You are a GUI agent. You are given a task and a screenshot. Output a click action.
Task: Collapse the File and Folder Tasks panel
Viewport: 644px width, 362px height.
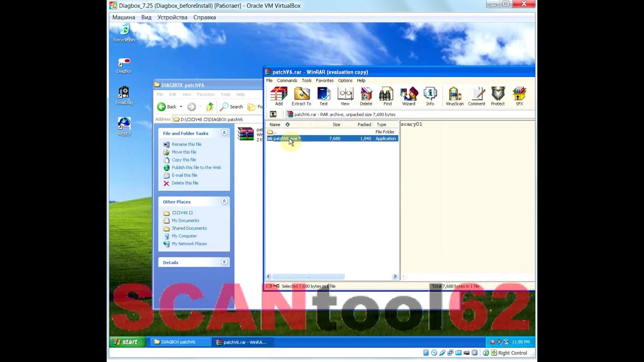[224, 133]
